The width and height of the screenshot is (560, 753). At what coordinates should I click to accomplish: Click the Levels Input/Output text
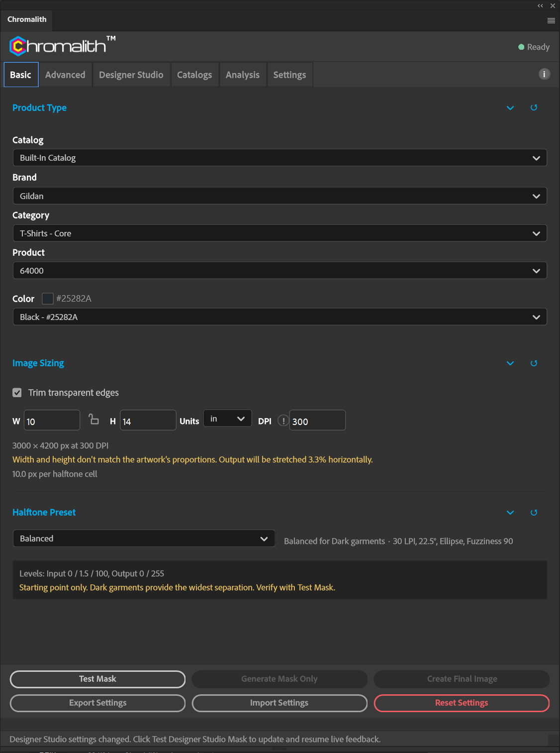coord(92,573)
